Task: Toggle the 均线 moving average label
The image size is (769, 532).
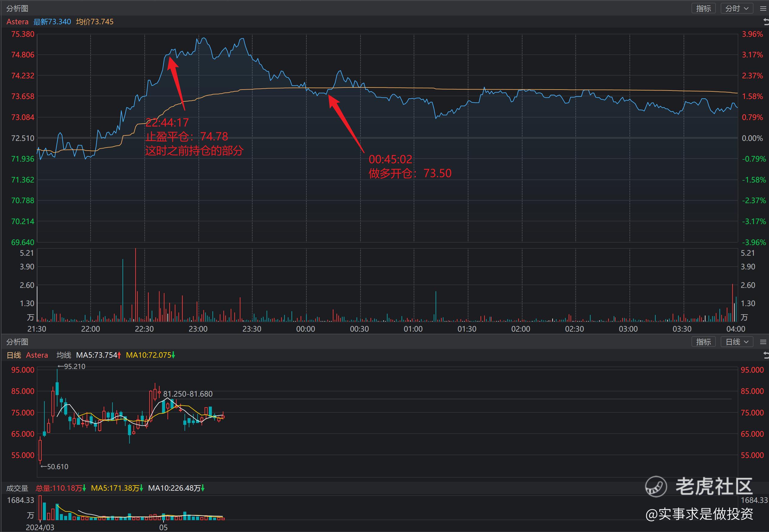Action: [64, 355]
